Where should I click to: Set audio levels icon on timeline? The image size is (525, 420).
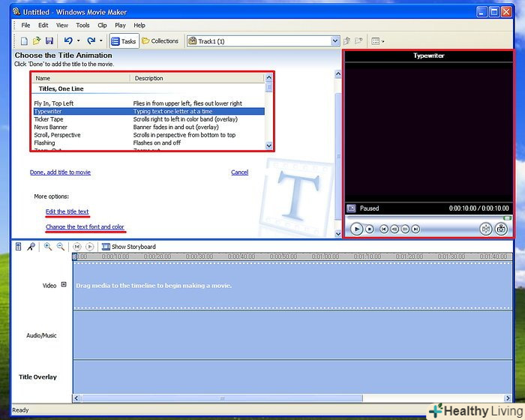19,247
